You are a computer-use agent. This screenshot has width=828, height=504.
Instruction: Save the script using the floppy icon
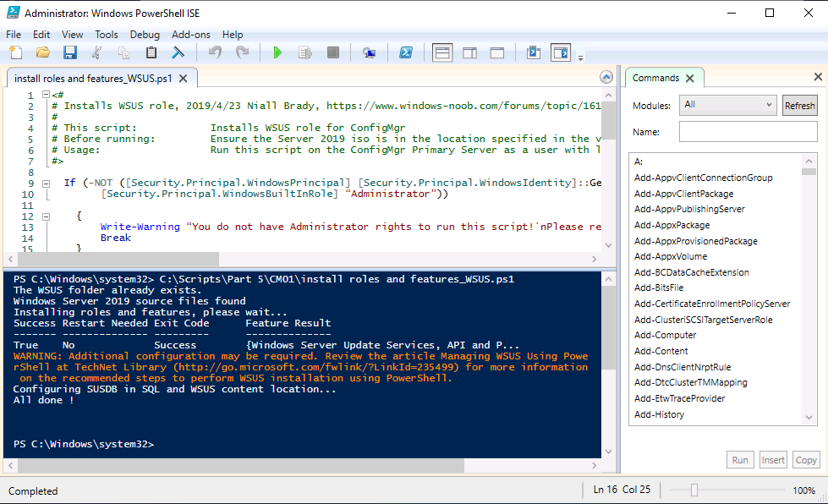click(69, 52)
